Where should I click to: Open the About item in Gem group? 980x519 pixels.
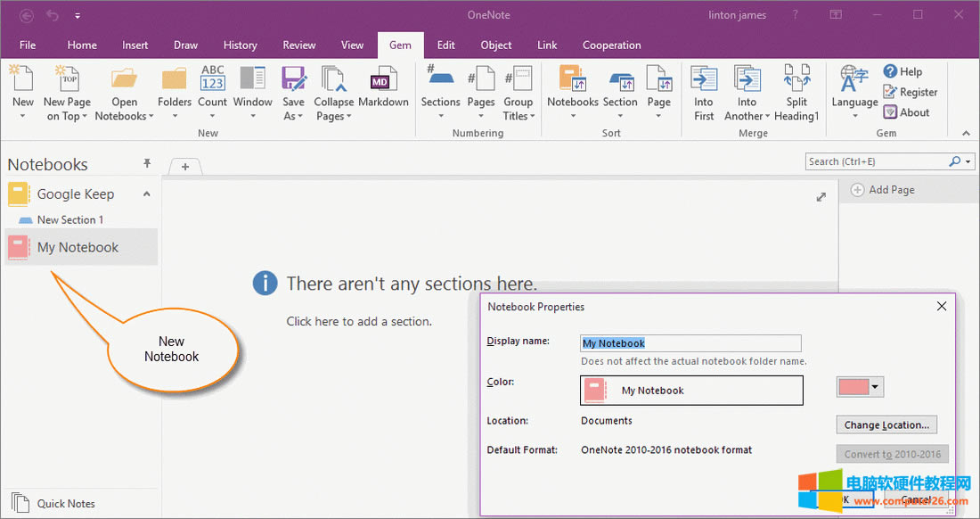[906, 112]
